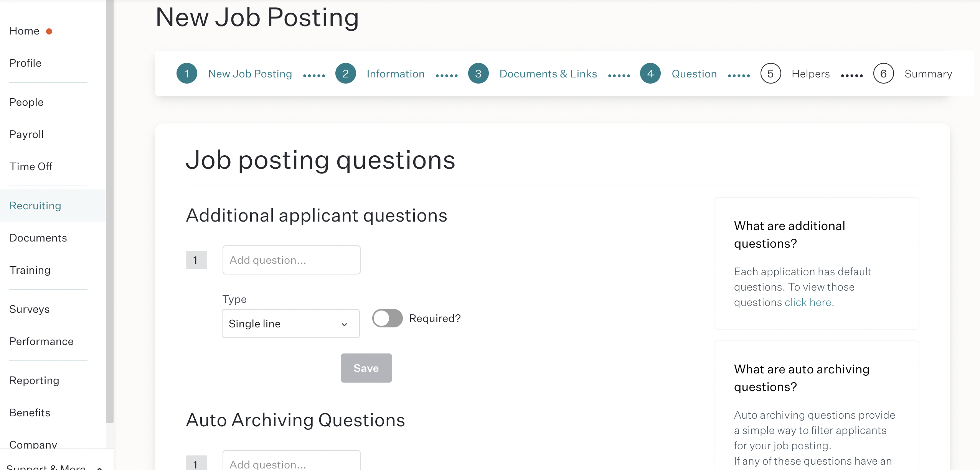Image resolution: width=980 pixels, height=470 pixels.
Task: Open the Recruiting section in sidebar
Action: click(35, 206)
